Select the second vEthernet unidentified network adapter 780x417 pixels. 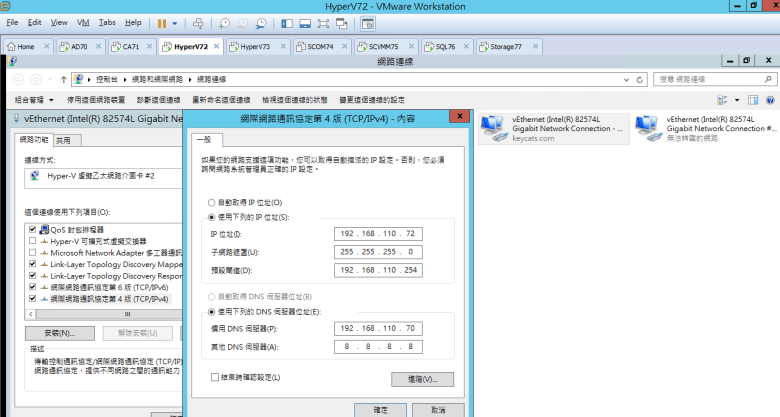click(647, 125)
